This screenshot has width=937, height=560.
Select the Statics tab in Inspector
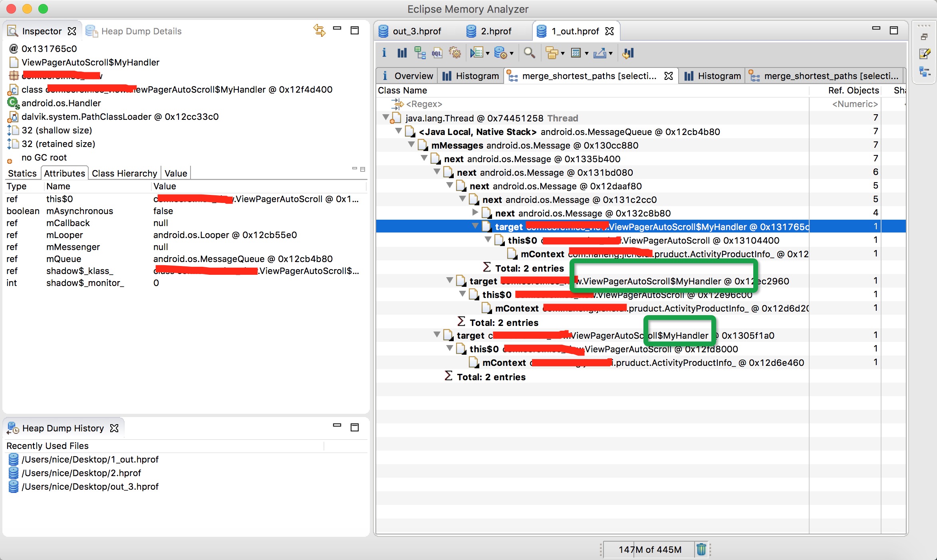pyautogui.click(x=22, y=173)
